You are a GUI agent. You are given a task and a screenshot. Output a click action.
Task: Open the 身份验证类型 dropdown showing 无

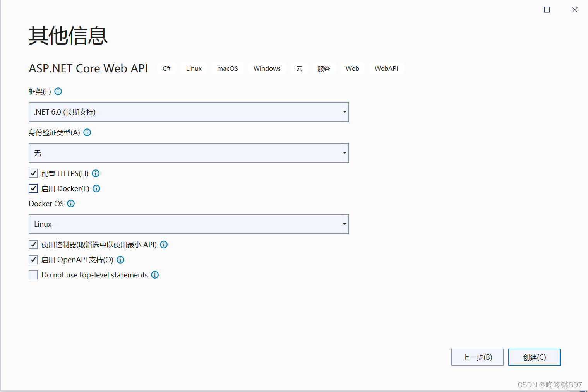pyautogui.click(x=189, y=153)
